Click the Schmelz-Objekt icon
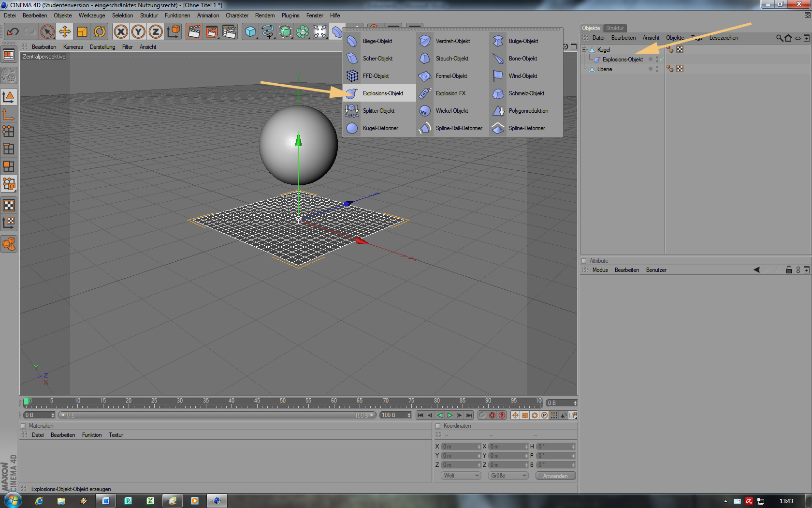The height and width of the screenshot is (508, 812). [x=498, y=93]
